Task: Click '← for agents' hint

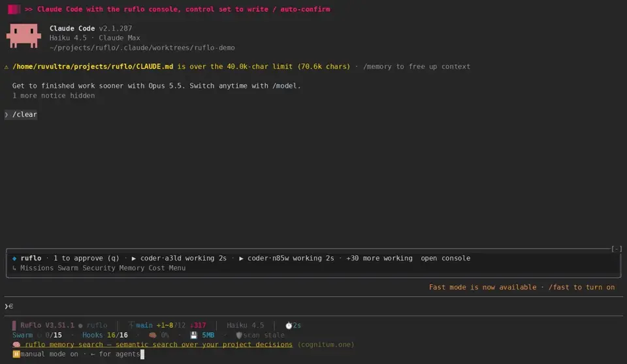Action: 115,354
